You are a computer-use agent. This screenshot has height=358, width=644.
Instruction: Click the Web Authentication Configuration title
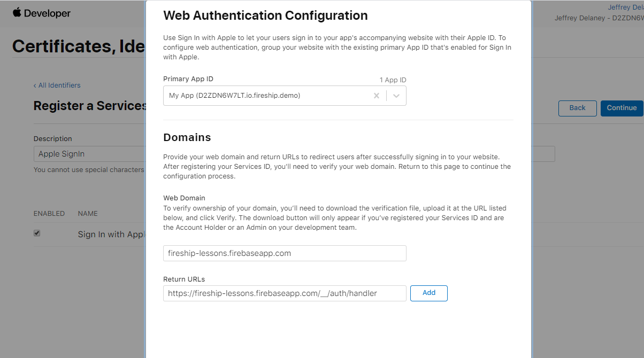[x=265, y=15]
